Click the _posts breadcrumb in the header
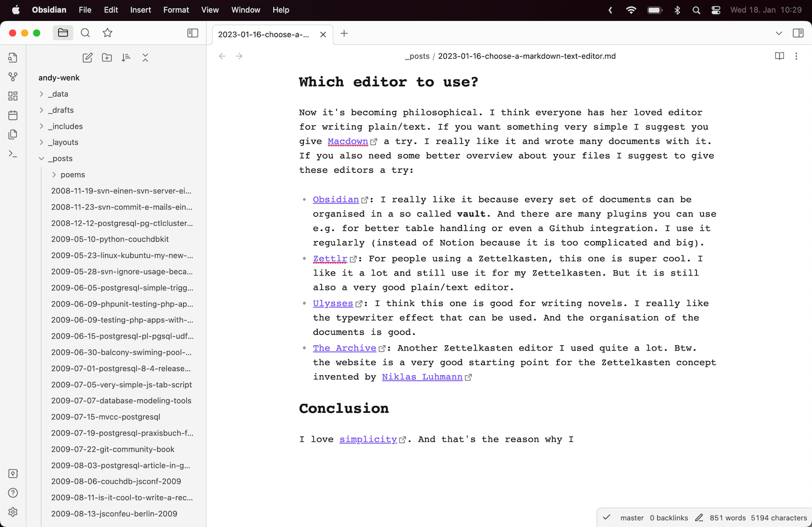Screen dimensions: 812x527 [417, 56]
